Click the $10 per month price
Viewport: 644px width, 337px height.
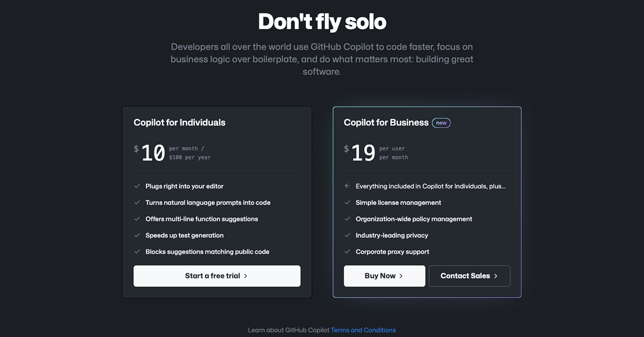click(153, 153)
